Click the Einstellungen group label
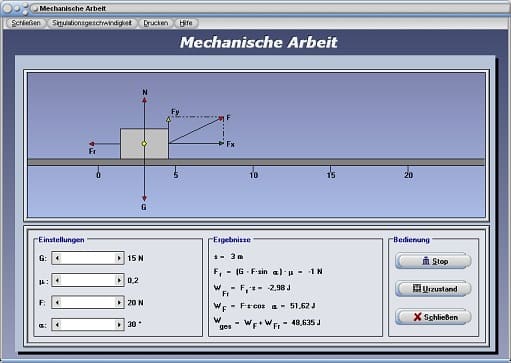 [61, 240]
